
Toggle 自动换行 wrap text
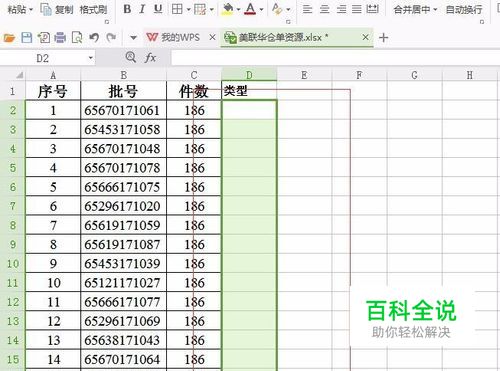[x=464, y=9]
